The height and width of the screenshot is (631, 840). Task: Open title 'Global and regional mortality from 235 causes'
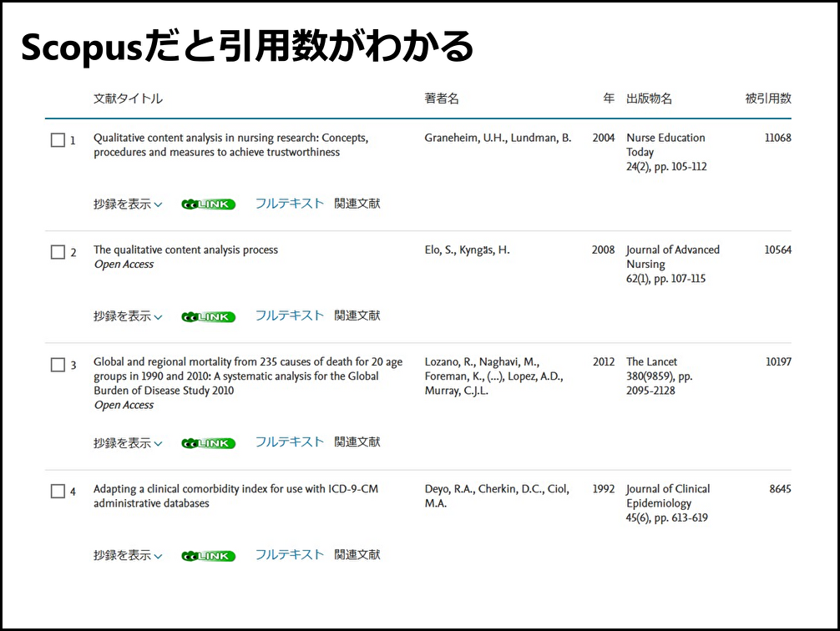(x=248, y=376)
